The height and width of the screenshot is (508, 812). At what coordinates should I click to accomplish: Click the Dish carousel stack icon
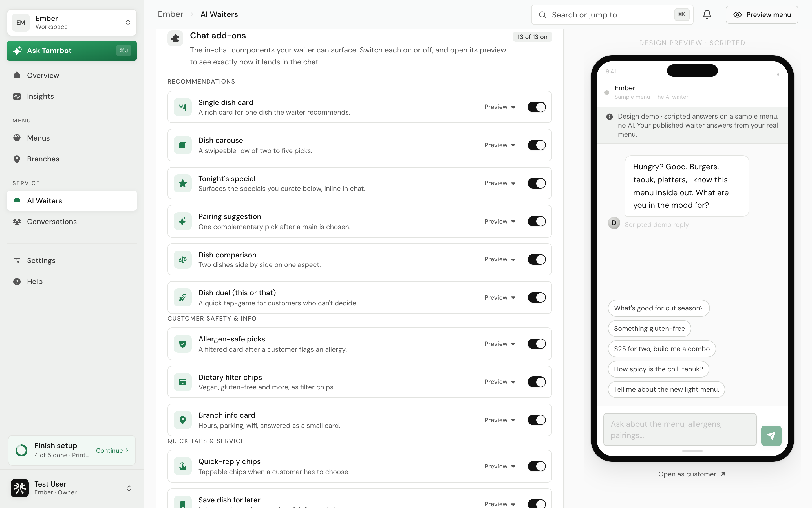[x=182, y=145]
